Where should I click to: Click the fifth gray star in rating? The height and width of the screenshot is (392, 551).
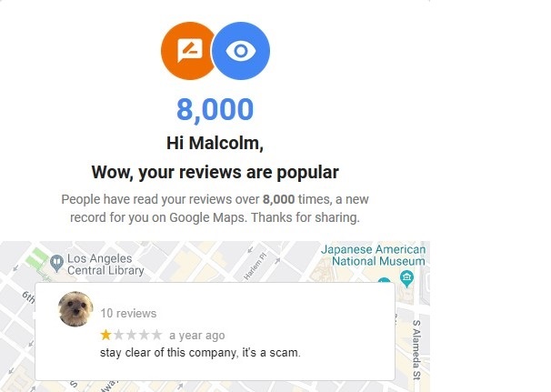coord(156,335)
